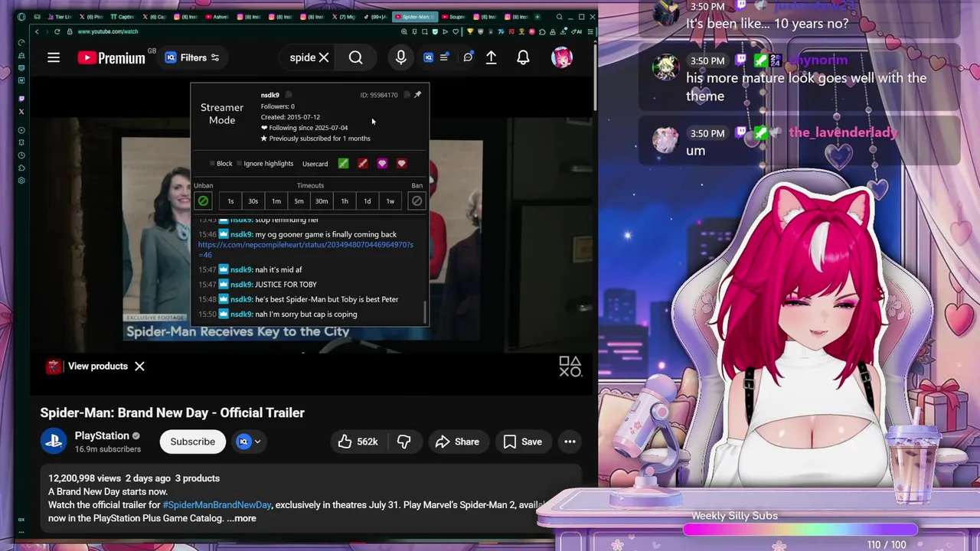
Task: Open Twitch from browser sidebar
Action: pyautogui.click(x=21, y=99)
